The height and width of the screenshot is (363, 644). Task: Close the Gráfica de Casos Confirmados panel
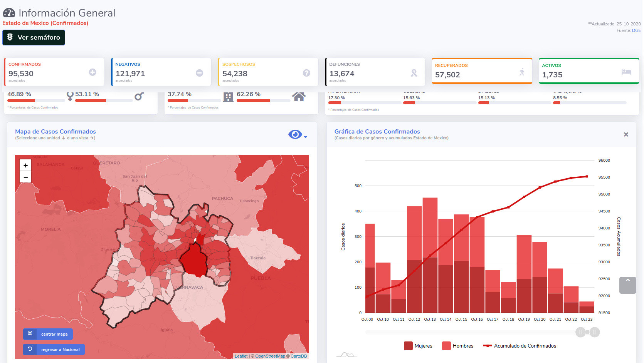(x=626, y=134)
